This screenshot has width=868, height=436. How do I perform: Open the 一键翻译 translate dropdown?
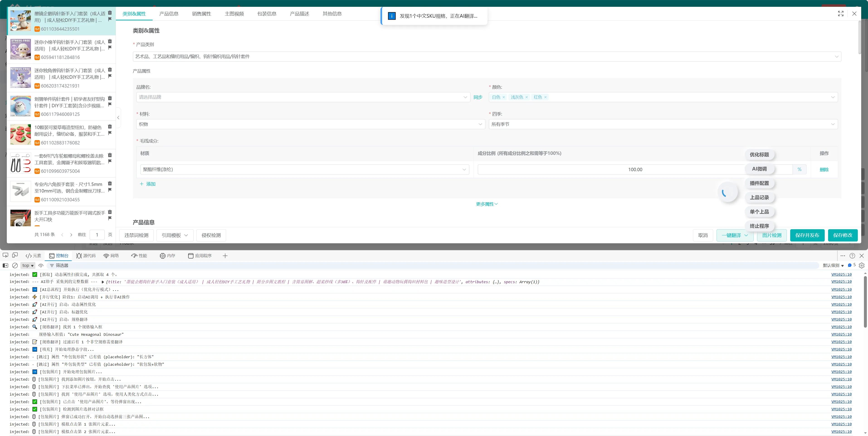click(735, 235)
